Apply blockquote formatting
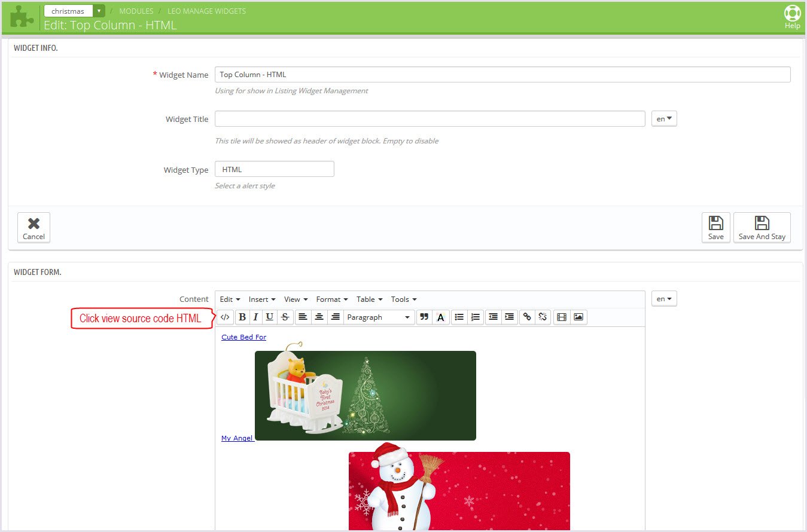Viewport: 807px width, 532px height. tap(424, 317)
